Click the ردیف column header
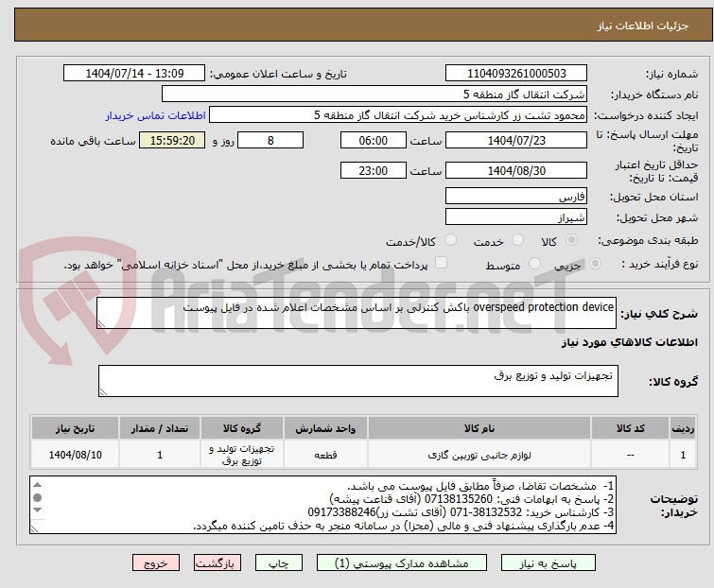This screenshot has height=588, width=714. [683, 428]
